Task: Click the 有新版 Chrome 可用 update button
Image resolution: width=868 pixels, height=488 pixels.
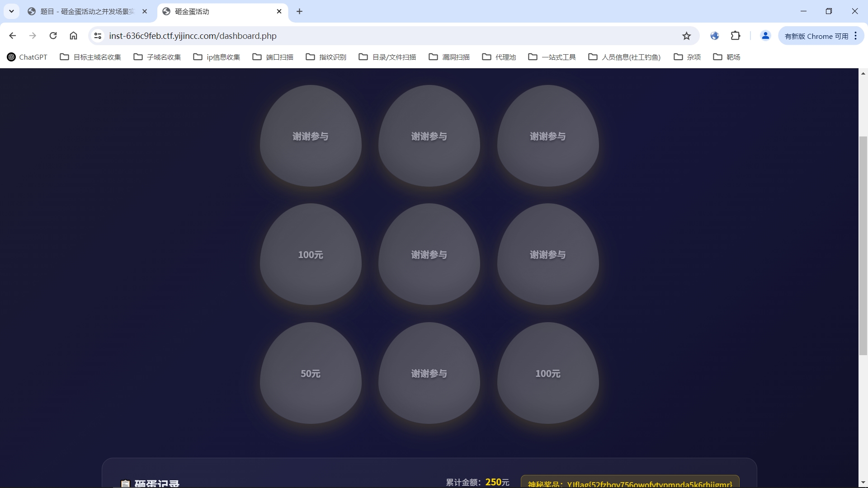Action: 816,36
